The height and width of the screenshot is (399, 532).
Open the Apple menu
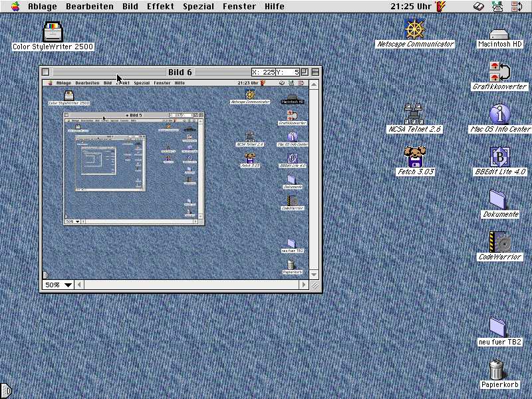click(15, 7)
